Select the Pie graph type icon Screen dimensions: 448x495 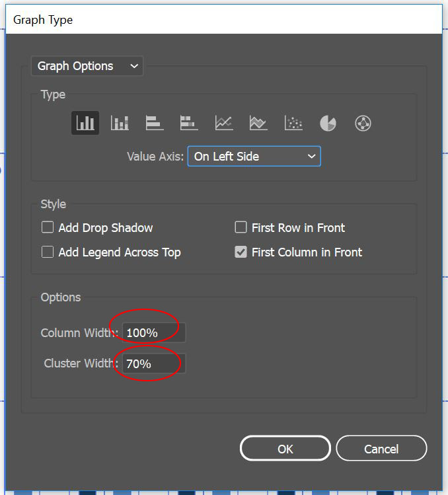[x=328, y=123]
